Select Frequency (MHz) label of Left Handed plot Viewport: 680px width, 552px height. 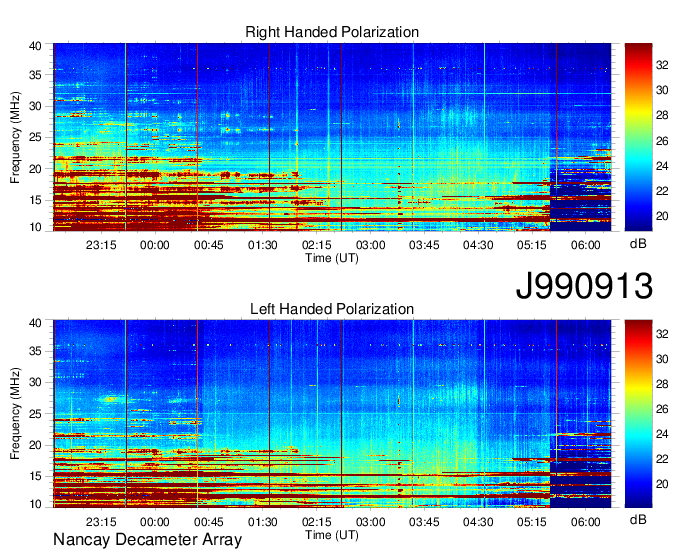pos(15,414)
